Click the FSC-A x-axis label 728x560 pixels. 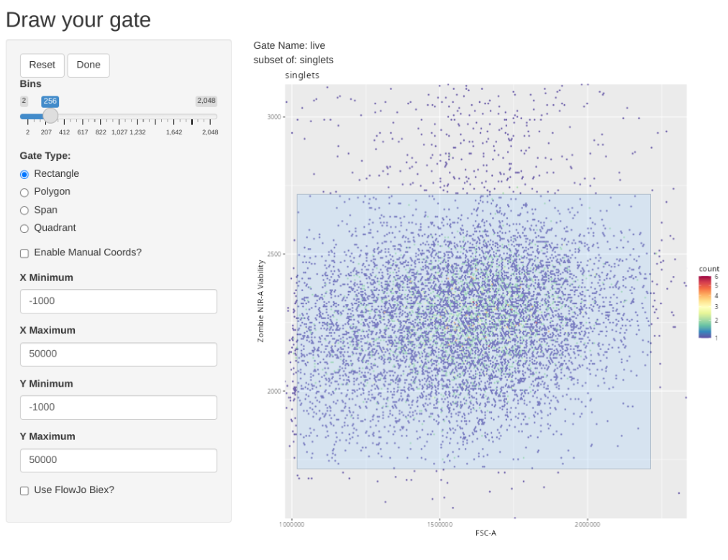click(486, 533)
